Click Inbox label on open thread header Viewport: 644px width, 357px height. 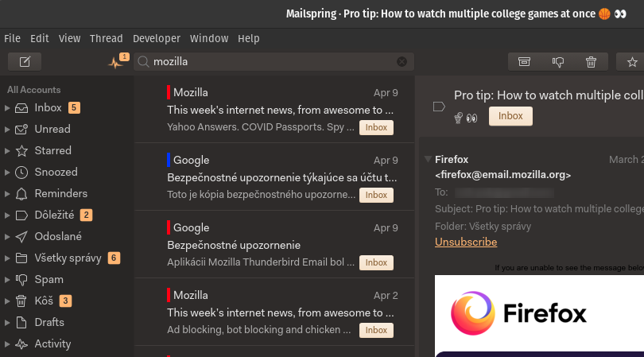pyautogui.click(x=510, y=116)
